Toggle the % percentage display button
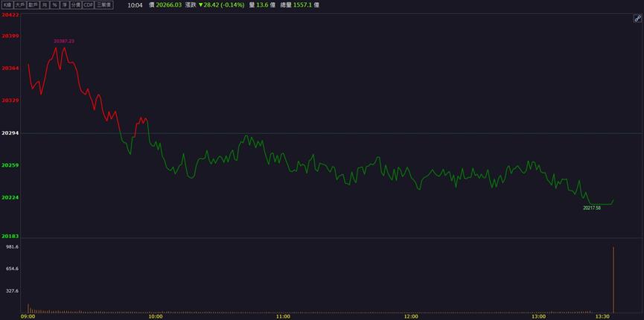The height and width of the screenshot is (320, 644). point(54,5)
